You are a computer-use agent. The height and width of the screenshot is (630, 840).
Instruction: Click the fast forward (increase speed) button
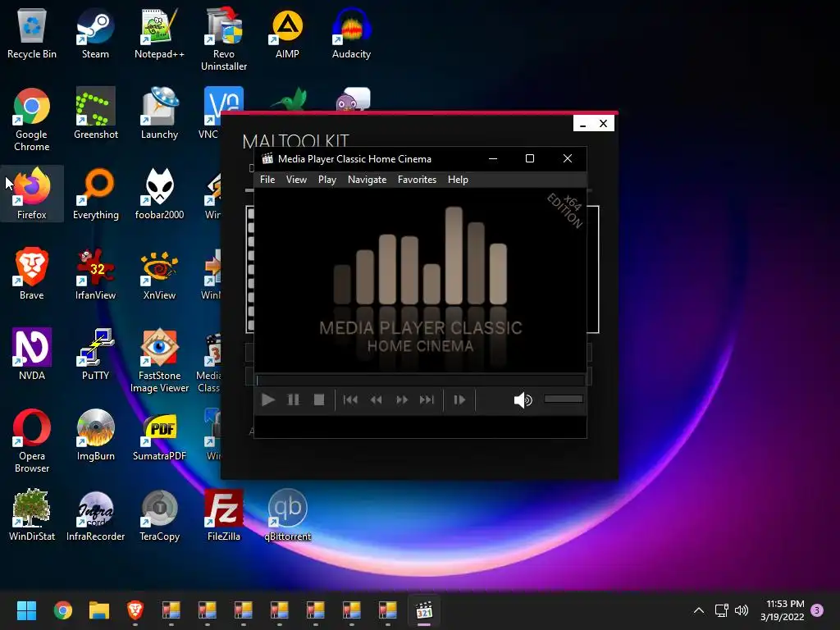(x=402, y=399)
